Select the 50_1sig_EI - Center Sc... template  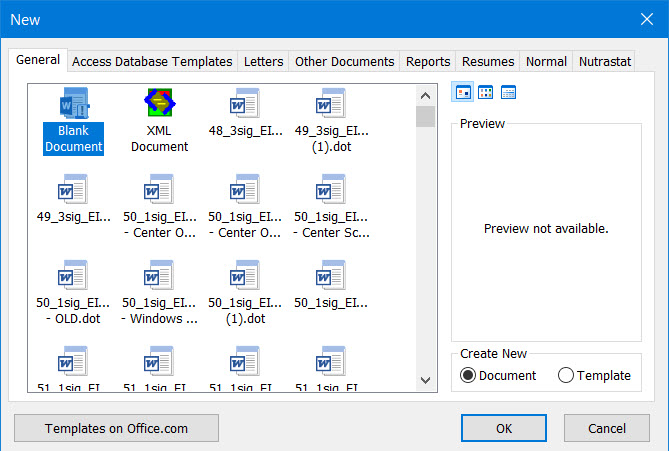331,207
